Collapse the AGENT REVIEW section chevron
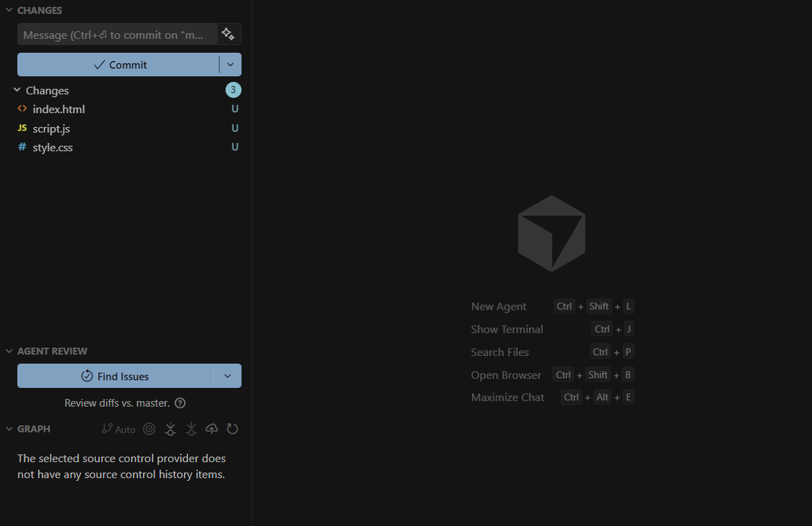The height and width of the screenshot is (526, 812). [x=9, y=351]
